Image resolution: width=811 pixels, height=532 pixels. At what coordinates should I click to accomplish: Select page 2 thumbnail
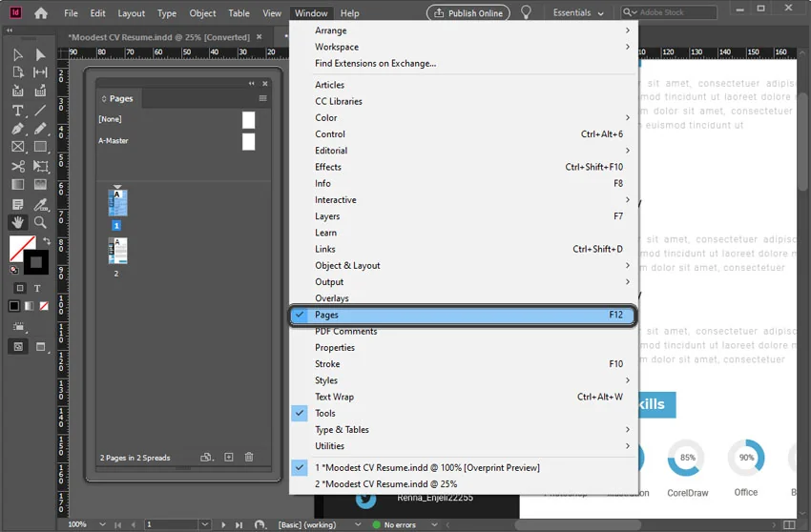coord(118,250)
